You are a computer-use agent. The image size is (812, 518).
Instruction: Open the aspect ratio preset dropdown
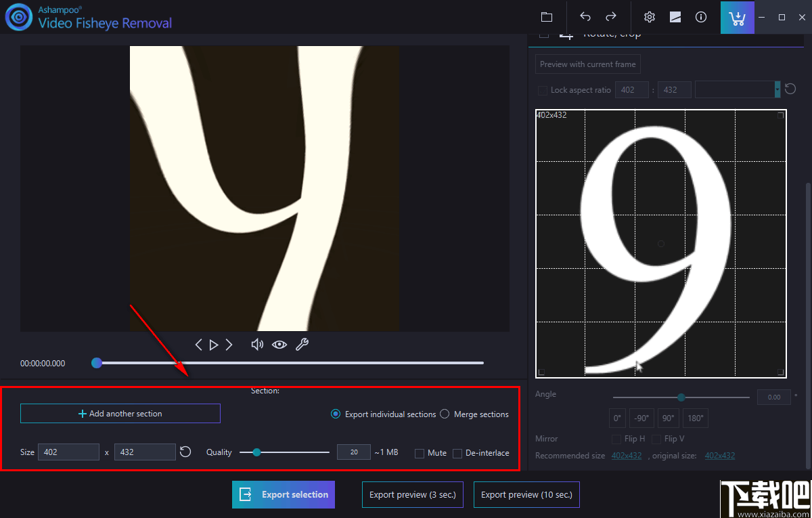(x=777, y=89)
